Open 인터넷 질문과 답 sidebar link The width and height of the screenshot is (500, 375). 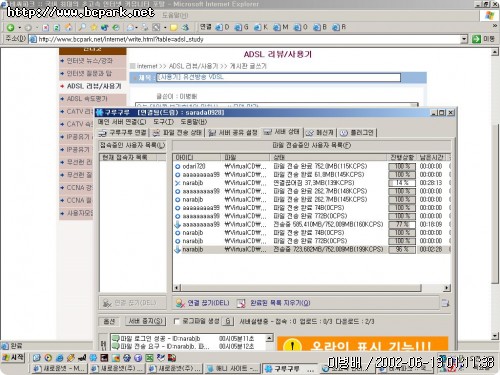tap(89, 73)
